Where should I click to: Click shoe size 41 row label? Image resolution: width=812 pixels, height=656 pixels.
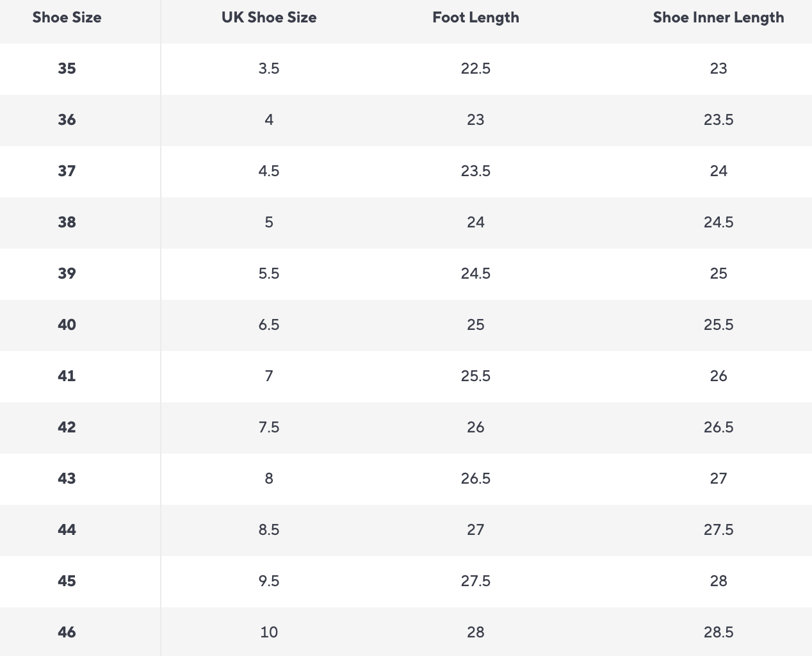(67, 376)
